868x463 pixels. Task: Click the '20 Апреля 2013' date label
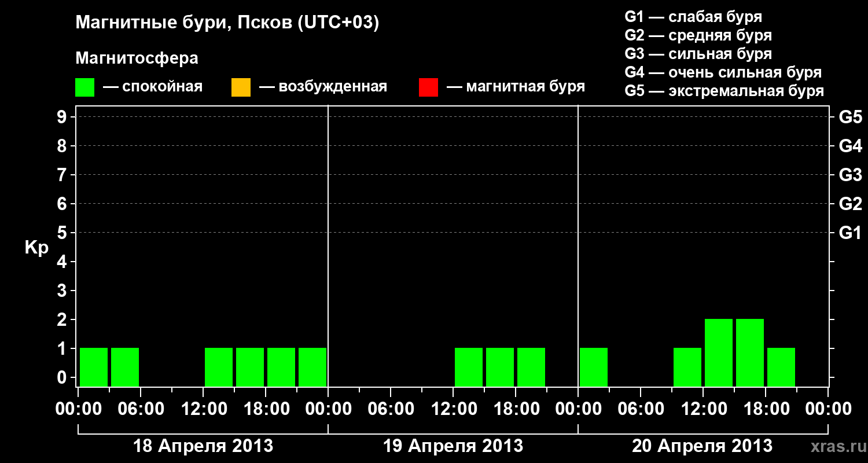(702, 446)
